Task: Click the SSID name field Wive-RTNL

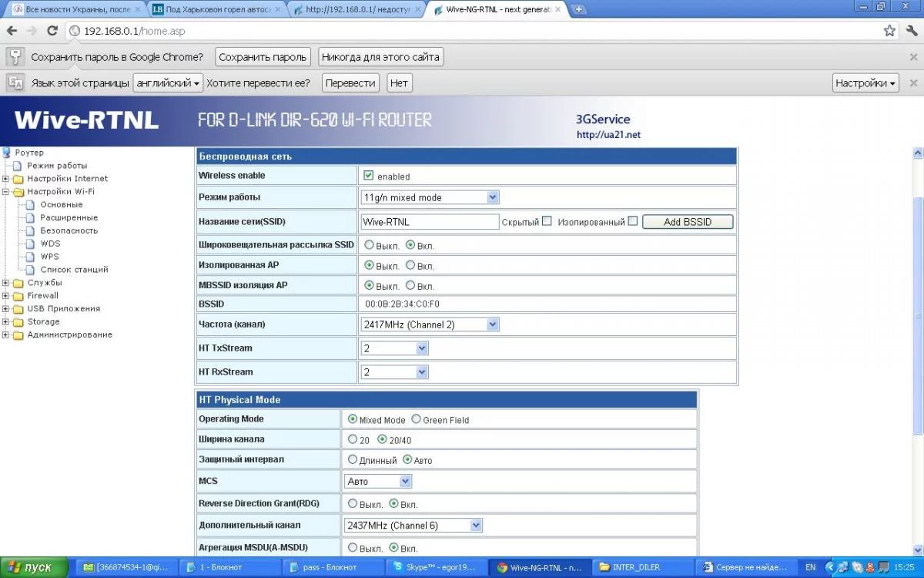Action: [x=430, y=222]
